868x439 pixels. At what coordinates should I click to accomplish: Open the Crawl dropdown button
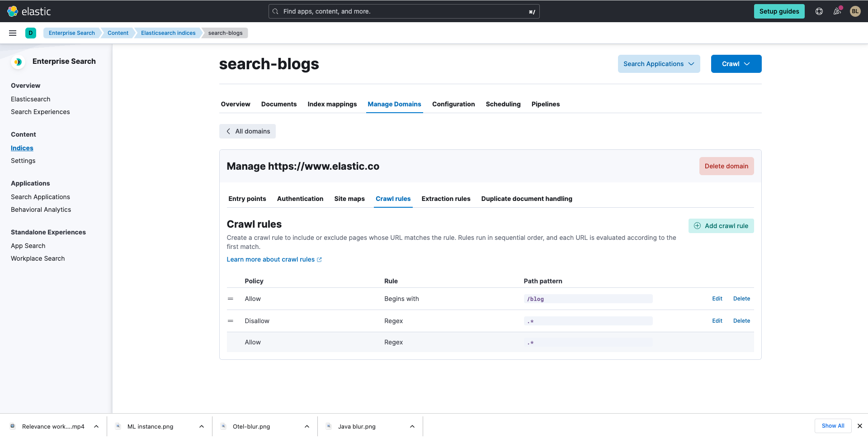pos(736,64)
